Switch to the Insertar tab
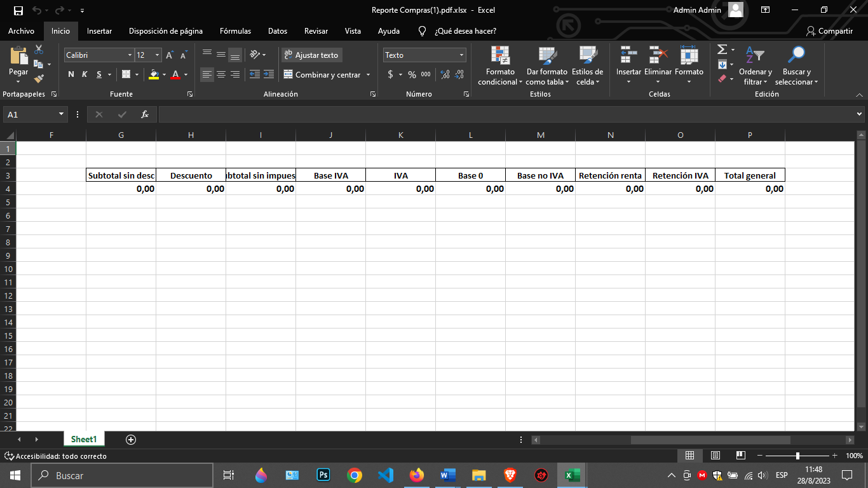 [x=99, y=31]
